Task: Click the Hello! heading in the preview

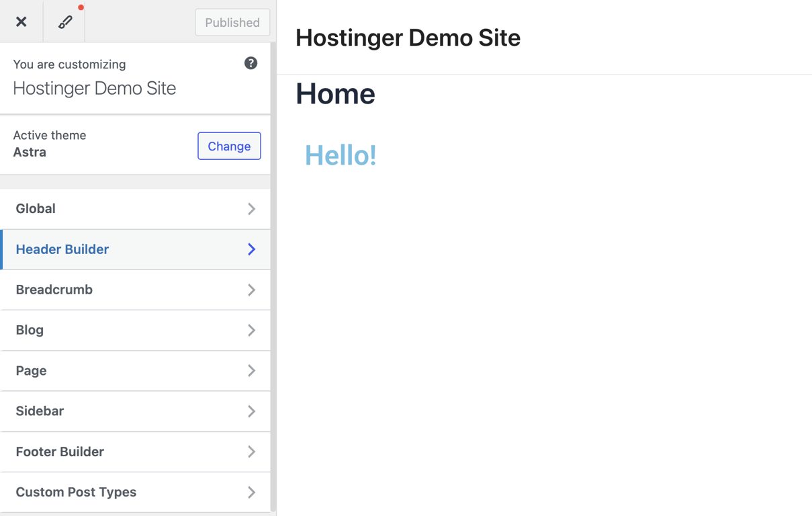Action: (340, 155)
